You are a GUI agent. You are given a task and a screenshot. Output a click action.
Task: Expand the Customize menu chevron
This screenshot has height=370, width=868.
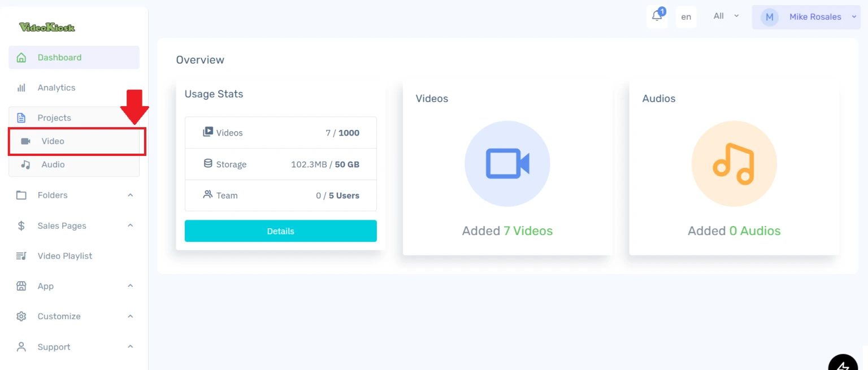point(130,316)
